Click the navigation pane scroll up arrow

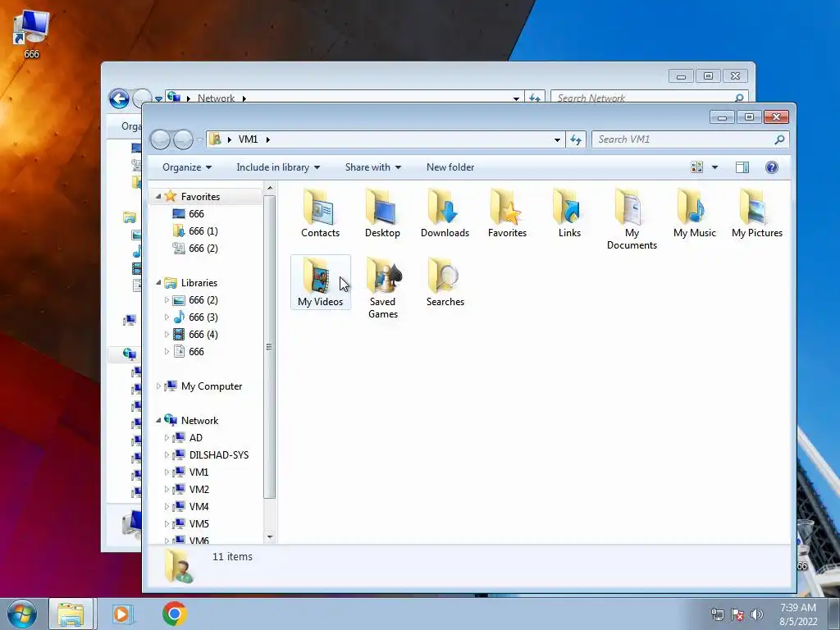click(269, 188)
